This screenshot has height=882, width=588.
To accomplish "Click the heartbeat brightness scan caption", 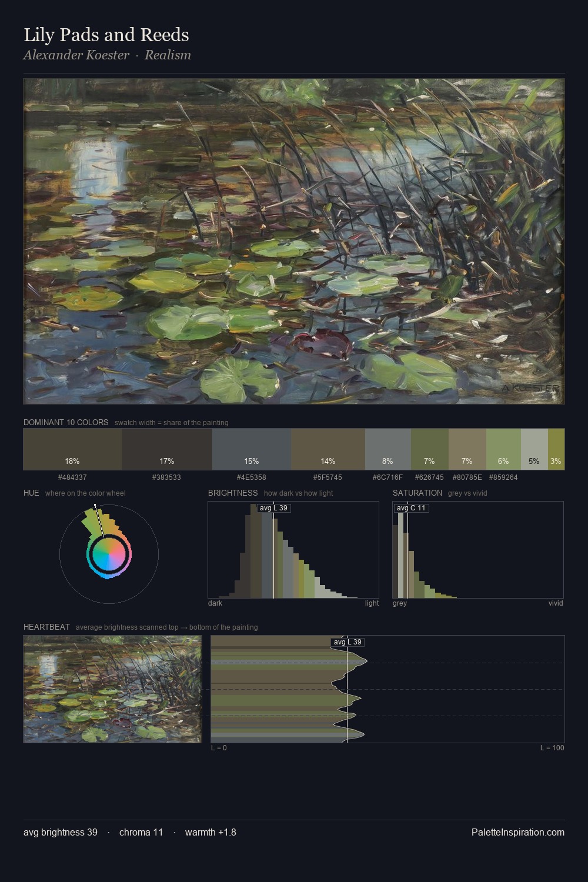I will [167, 627].
